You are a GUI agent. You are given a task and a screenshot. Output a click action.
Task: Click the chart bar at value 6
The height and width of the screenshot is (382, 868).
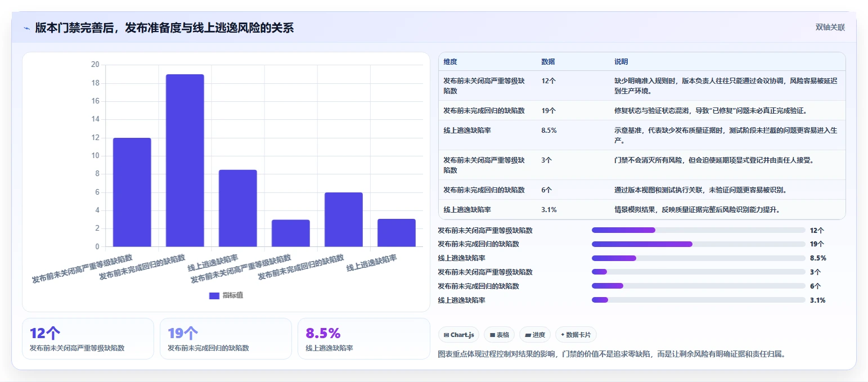(x=343, y=219)
